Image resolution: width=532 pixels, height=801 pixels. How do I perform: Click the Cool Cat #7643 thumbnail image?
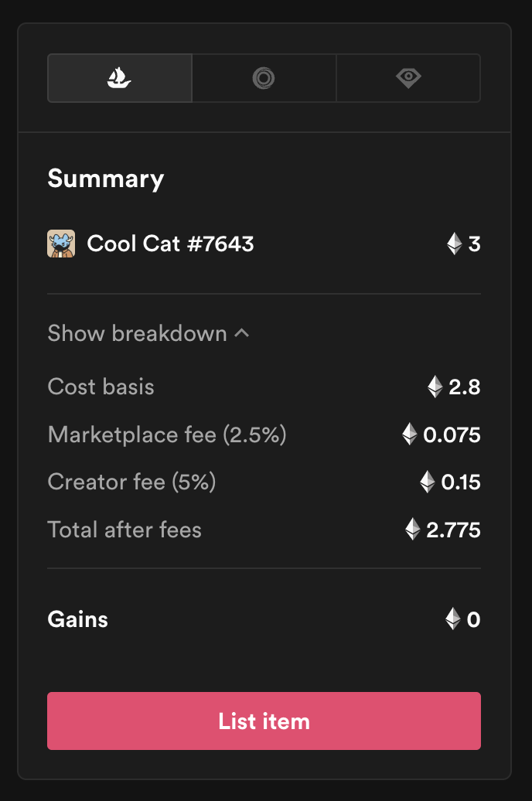coord(61,244)
